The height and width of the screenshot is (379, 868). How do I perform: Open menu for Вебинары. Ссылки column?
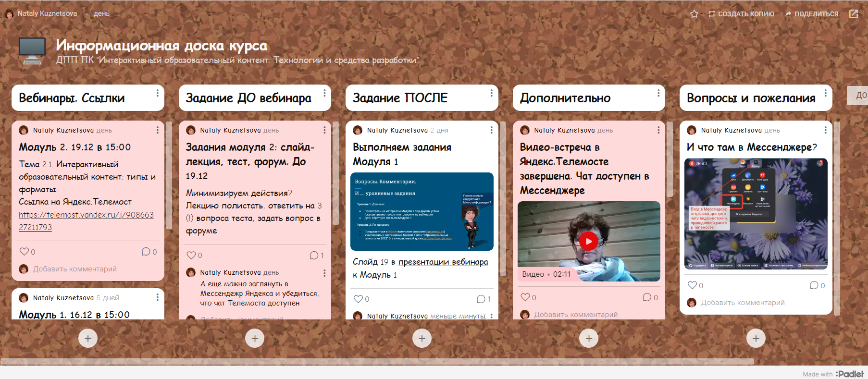coord(157,93)
